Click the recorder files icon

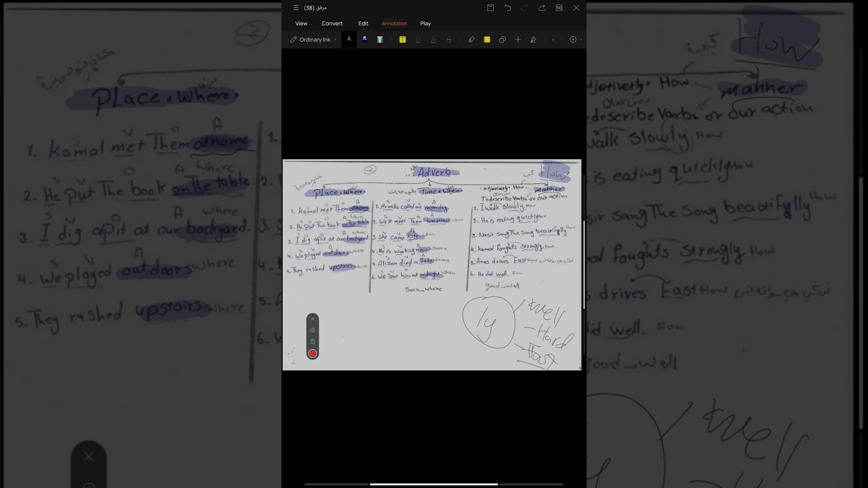(x=313, y=342)
